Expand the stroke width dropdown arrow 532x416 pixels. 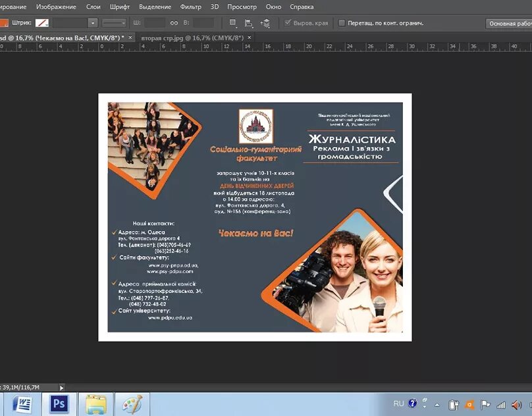tap(93, 23)
